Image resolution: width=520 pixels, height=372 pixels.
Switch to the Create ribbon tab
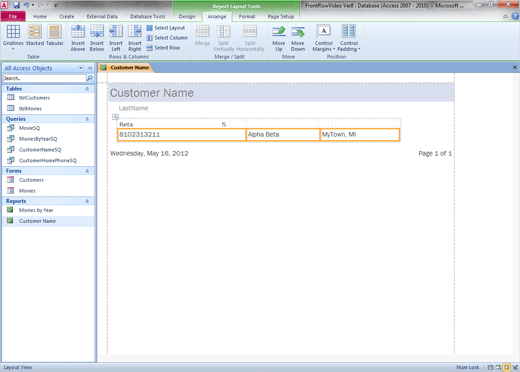[x=67, y=16]
